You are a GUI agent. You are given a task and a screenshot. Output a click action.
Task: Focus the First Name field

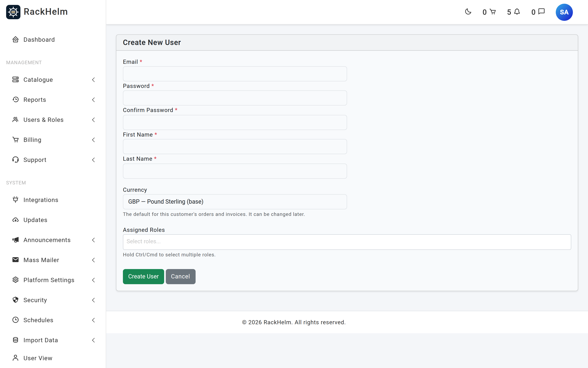coord(235,147)
